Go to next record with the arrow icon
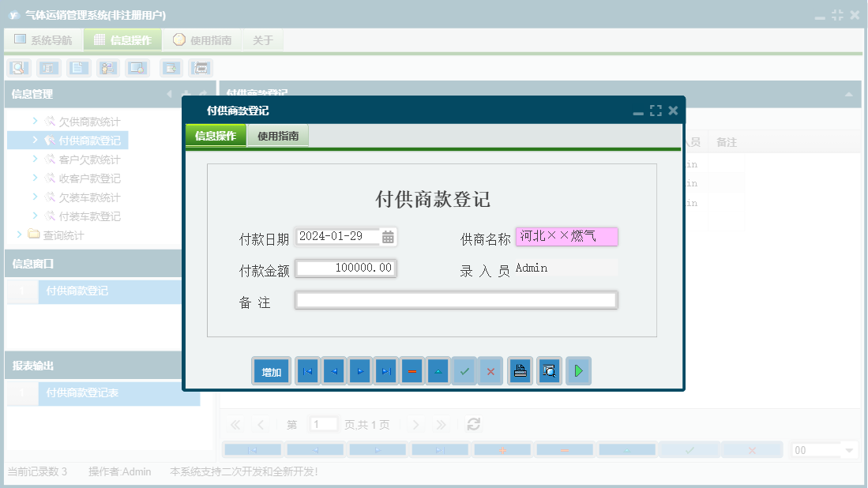 click(359, 370)
